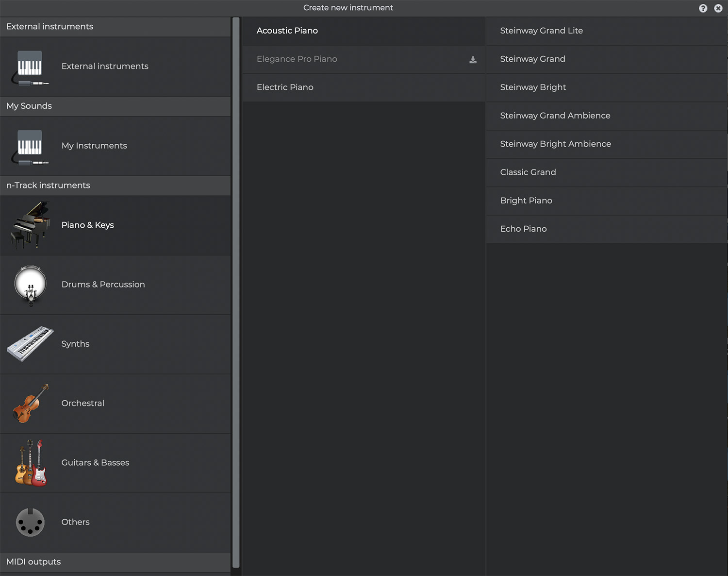The image size is (728, 576).
Task: Select the Echo Piano preset
Action: [x=523, y=229]
